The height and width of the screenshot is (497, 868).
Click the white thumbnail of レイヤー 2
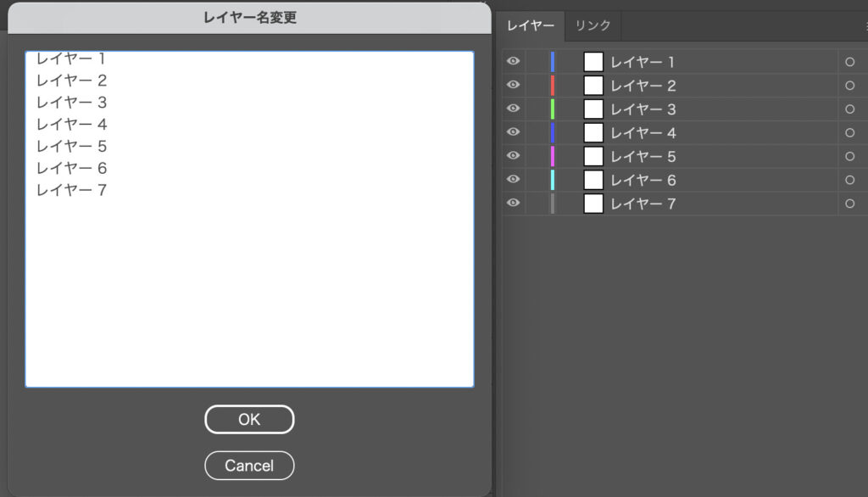[593, 86]
